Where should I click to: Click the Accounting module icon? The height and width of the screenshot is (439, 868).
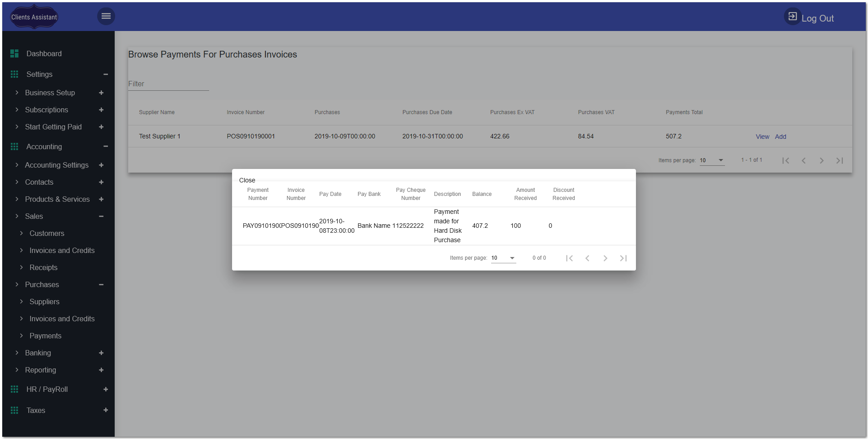(14, 146)
